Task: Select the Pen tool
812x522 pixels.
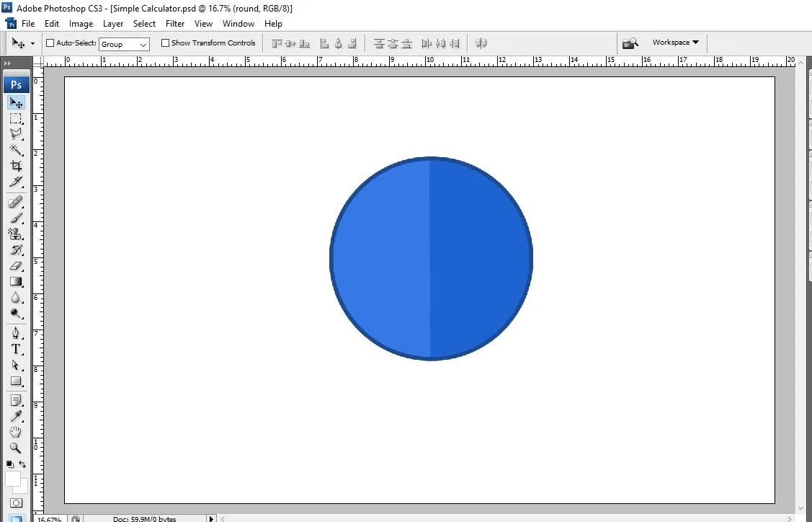Action: (16, 333)
